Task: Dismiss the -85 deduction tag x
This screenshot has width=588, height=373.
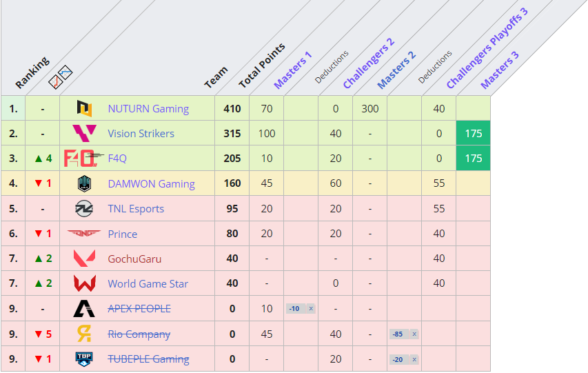Action: coord(414,334)
